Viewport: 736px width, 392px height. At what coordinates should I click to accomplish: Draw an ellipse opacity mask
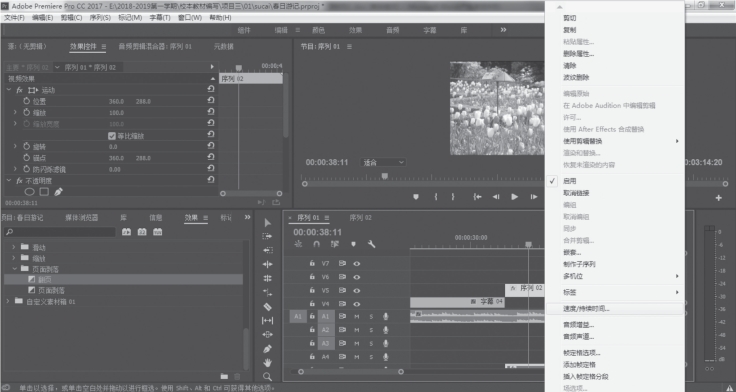tap(30, 192)
